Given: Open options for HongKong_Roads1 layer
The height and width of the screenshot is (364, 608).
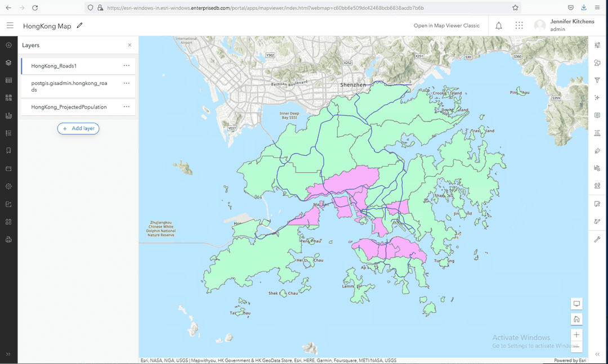Looking at the screenshot, I should point(127,65).
